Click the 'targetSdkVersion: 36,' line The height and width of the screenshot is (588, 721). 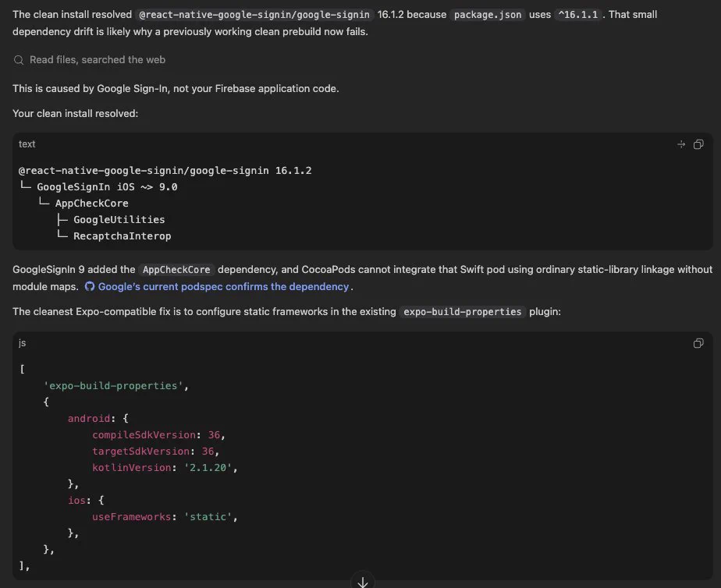tap(155, 452)
